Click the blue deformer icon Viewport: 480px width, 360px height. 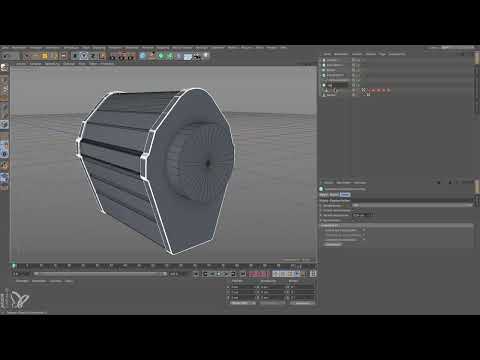(179, 56)
